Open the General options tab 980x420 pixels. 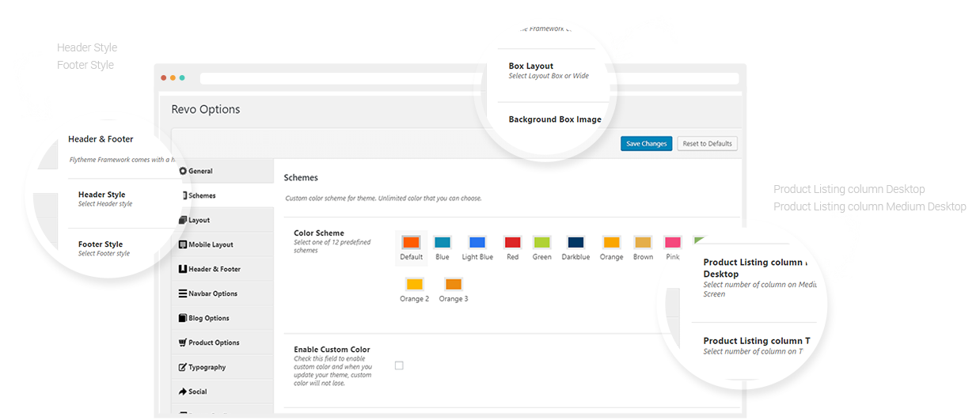(x=222, y=171)
